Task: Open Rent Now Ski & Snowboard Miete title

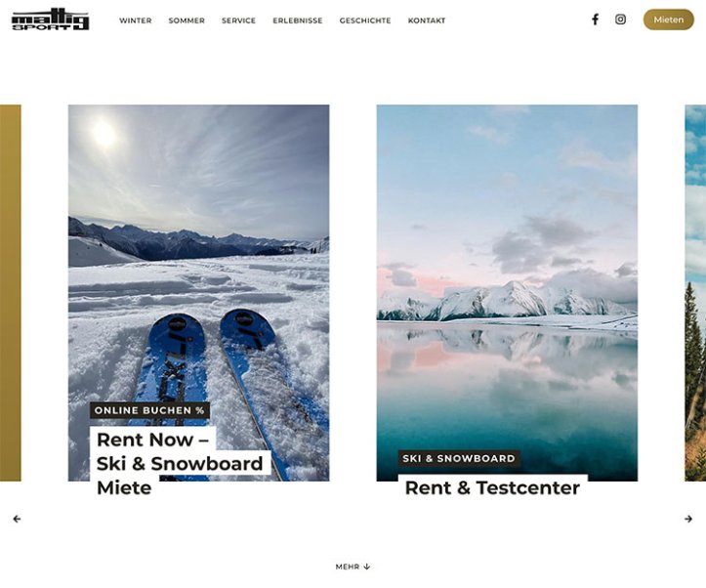Action: tap(180, 463)
